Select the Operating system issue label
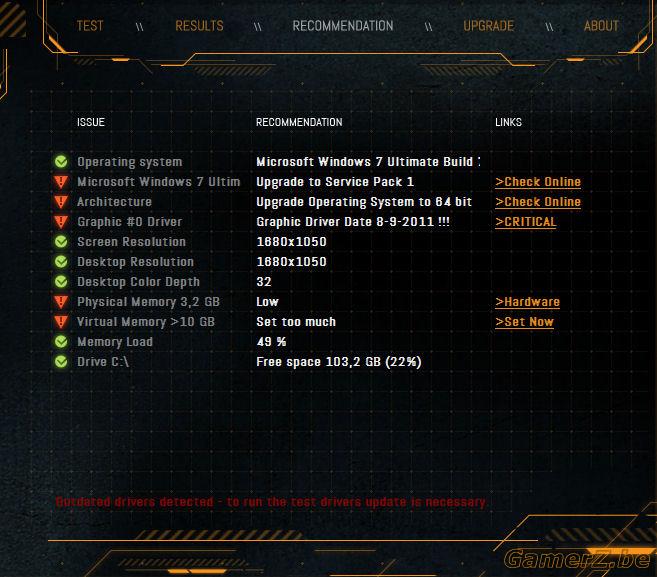Viewport: 657px width, 577px height. coord(129,162)
